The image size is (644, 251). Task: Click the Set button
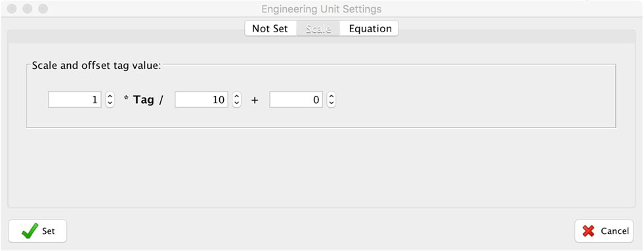pos(38,231)
